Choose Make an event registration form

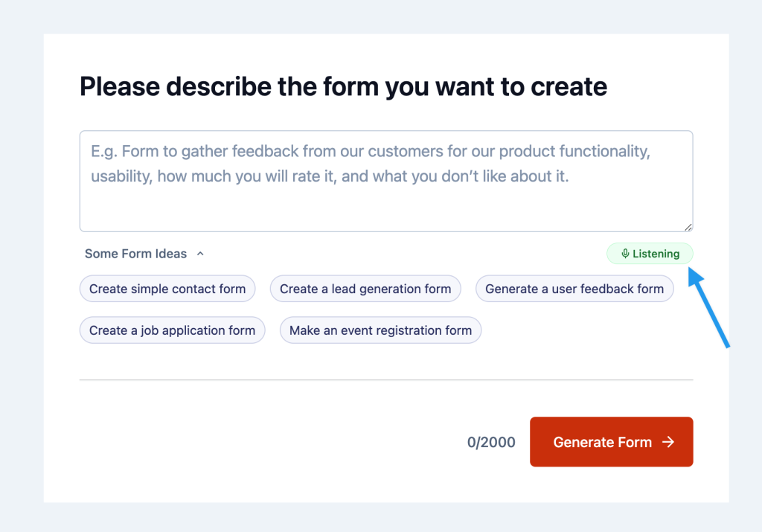click(x=380, y=330)
